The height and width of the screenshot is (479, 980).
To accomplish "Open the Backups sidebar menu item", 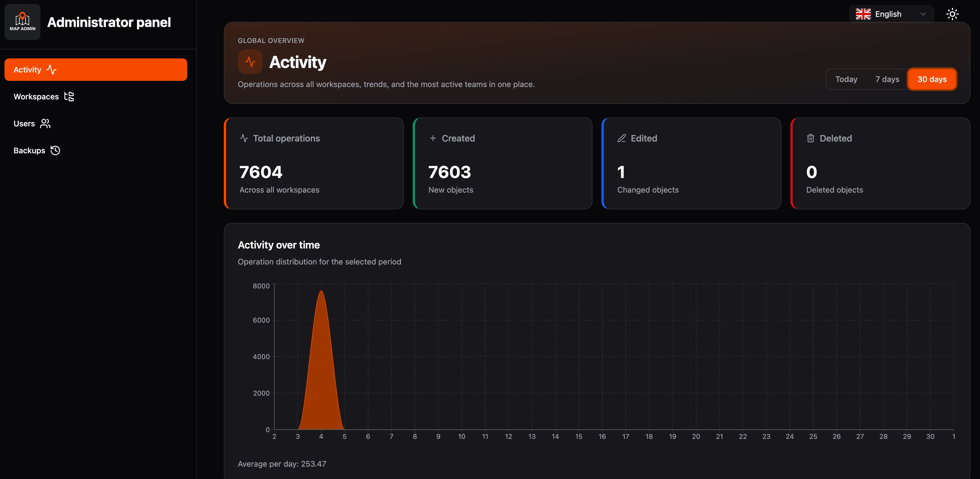I will (x=96, y=151).
